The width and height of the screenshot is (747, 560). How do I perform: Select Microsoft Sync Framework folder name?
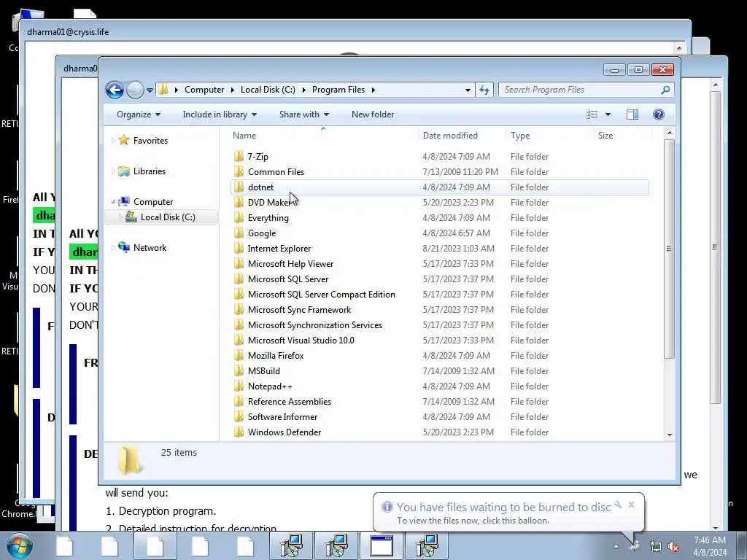[299, 309]
